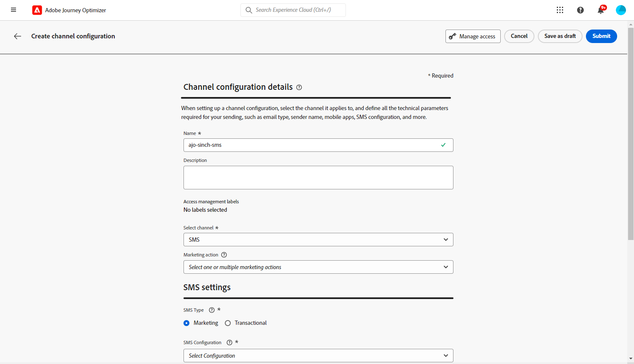
Task: Go back with the left arrow
Action: (x=17, y=36)
